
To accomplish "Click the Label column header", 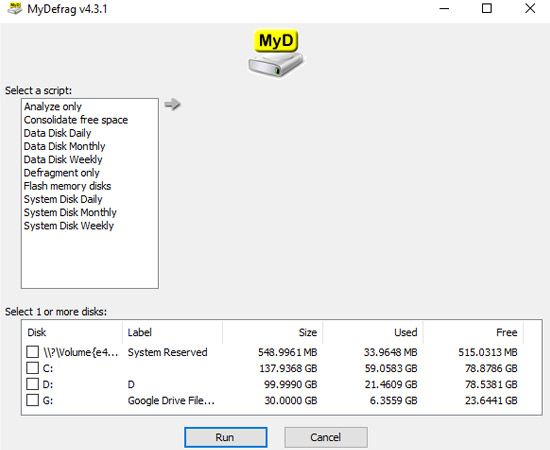I will point(172,332).
